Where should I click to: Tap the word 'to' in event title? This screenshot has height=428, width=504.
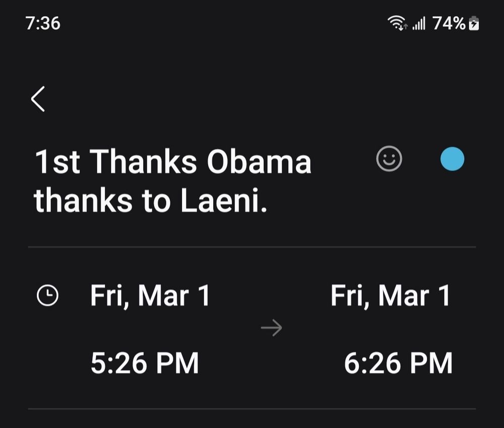tap(155, 200)
